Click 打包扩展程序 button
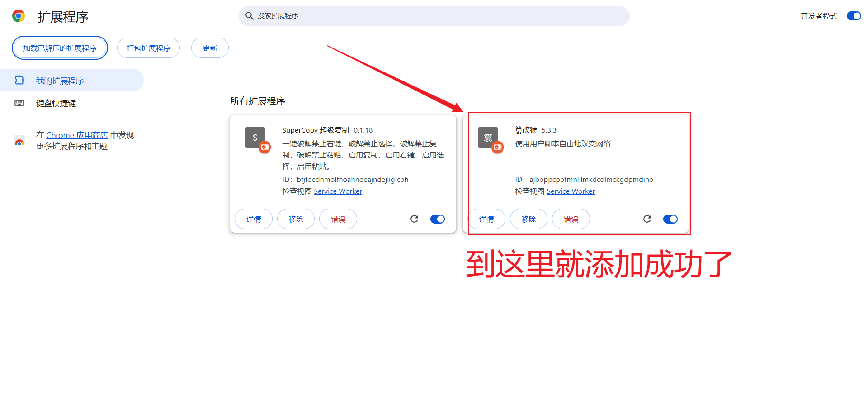 pyautogui.click(x=148, y=48)
